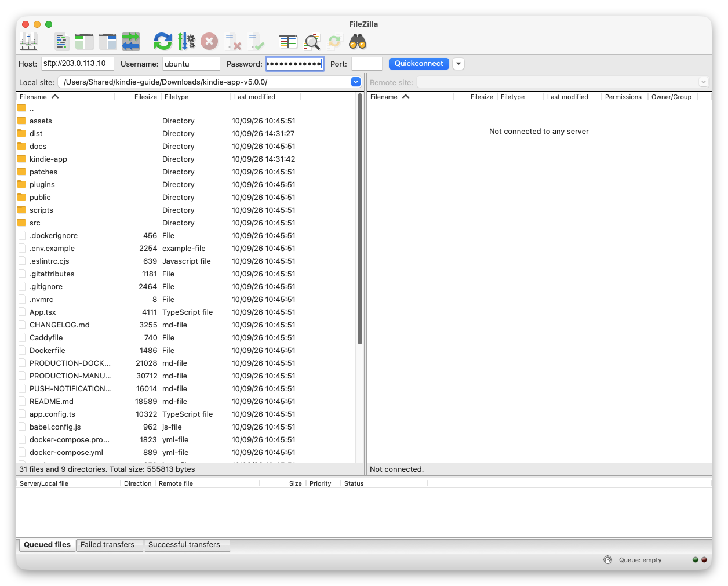The height and width of the screenshot is (586, 728).
Task: Click the Quickconnect button
Action: [419, 64]
